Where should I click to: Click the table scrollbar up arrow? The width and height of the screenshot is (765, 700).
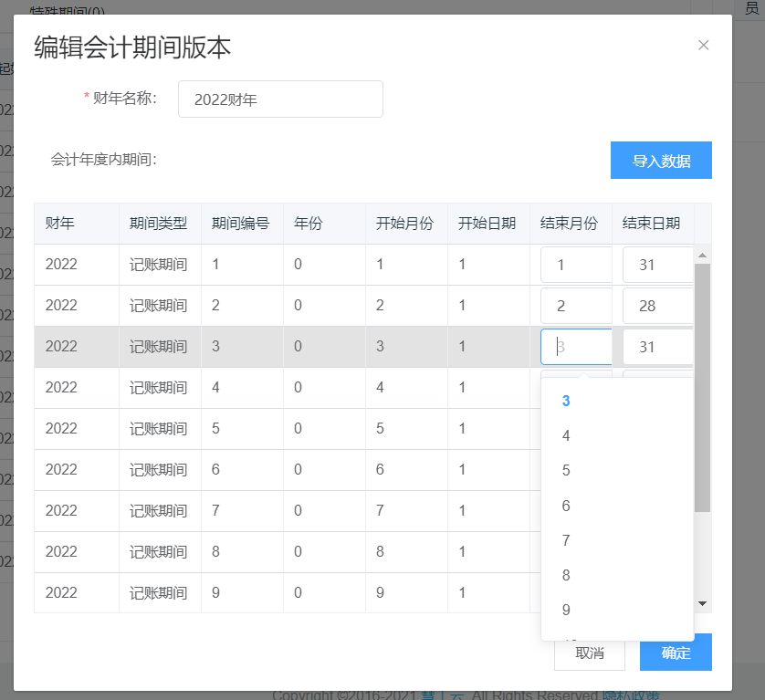[702, 256]
